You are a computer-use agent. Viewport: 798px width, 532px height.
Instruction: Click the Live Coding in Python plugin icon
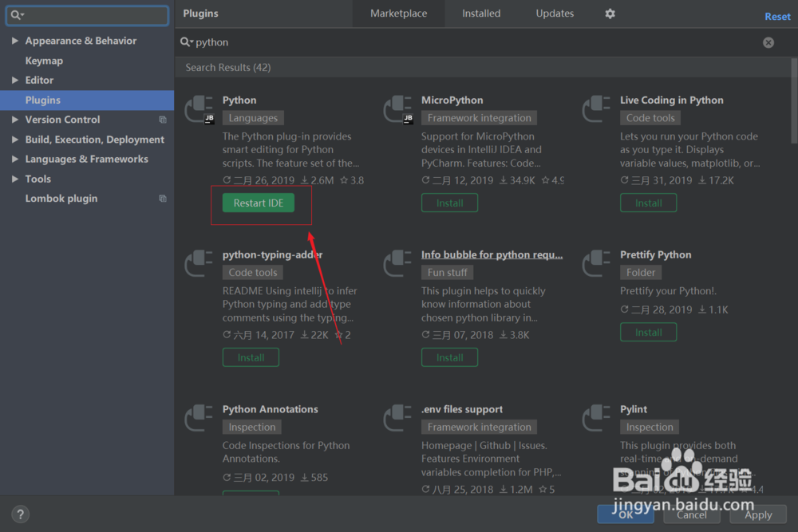(x=596, y=108)
